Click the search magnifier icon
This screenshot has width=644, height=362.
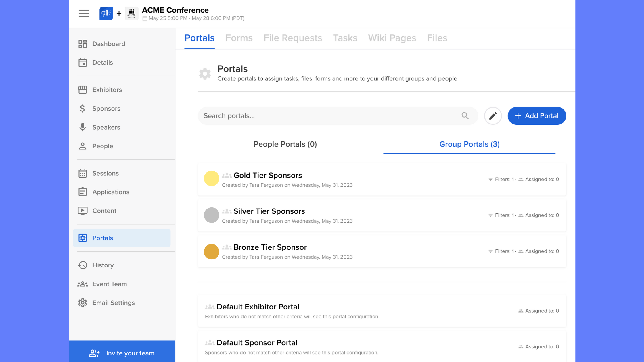[x=465, y=116]
